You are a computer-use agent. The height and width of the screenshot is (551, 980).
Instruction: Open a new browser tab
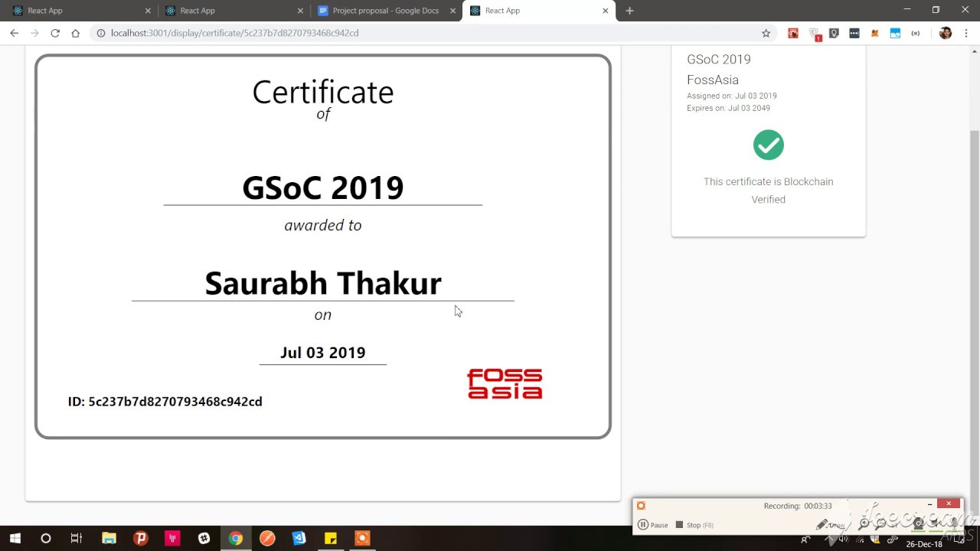629,11
